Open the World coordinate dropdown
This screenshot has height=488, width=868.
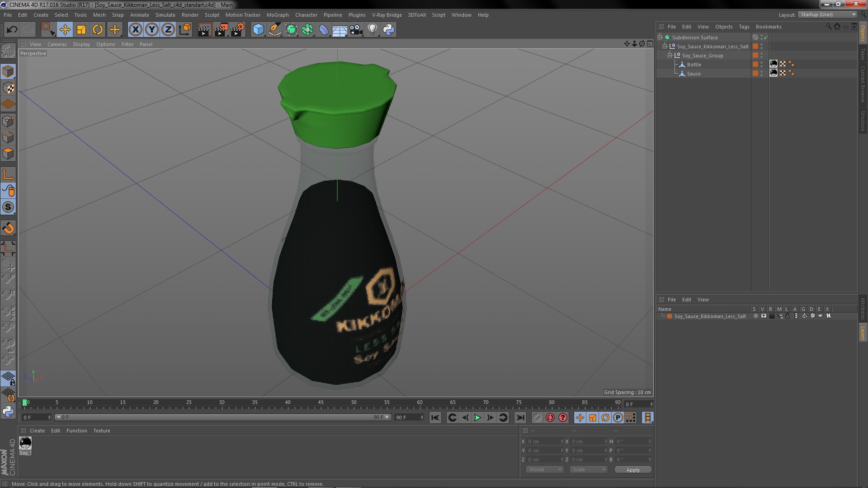tap(544, 469)
